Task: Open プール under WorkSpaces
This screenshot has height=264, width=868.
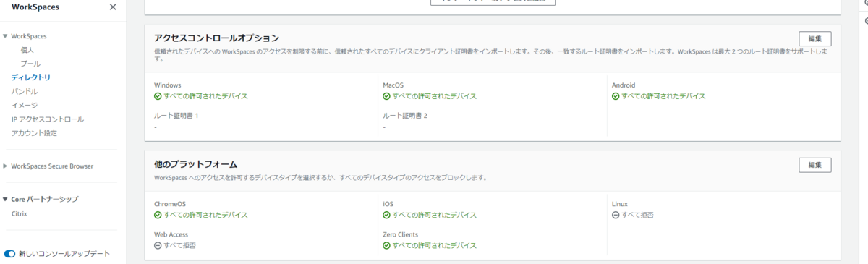Action: (x=30, y=64)
